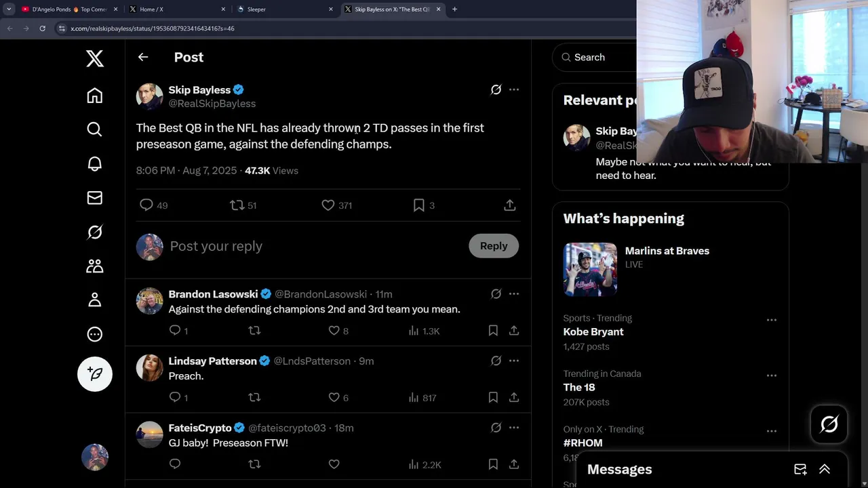Open a new browser tab
Image resolution: width=868 pixels, height=488 pixels.
pyautogui.click(x=454, y=9)
